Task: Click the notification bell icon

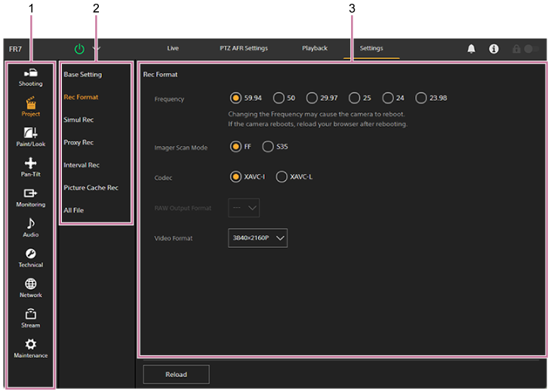Action: coord(471,49)
